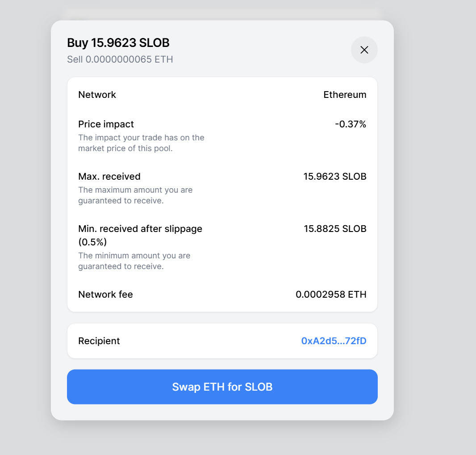Click the gray backdrop outside the dialog
The width and height of the screenshot is (476, 455).
tap(434, 213)
